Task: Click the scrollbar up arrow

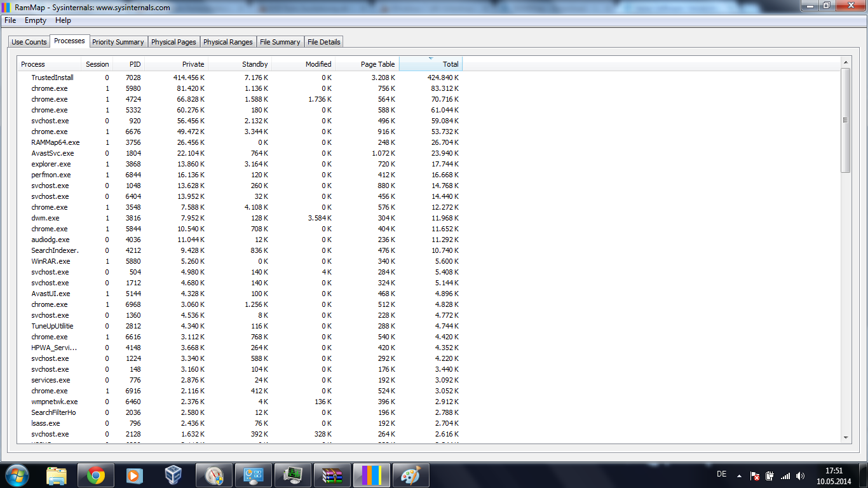Action: pos(846,62)
